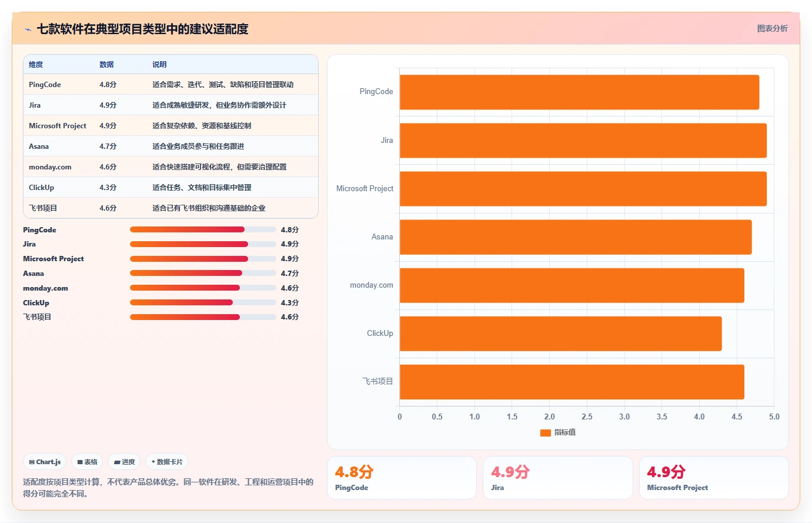The image size is (812, 523).
Task: Click the ClickUp label on the chart axis
Action: click(x=380, y=334)
